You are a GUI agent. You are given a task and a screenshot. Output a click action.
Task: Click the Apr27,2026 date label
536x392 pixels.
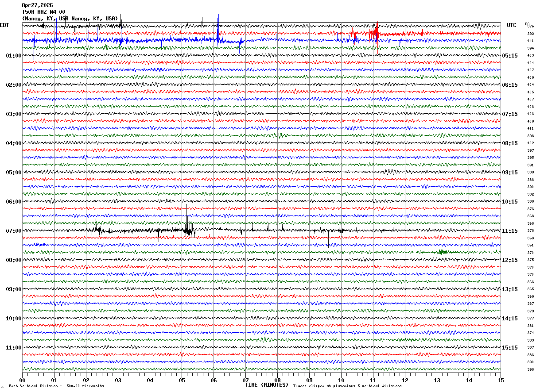tap(37, 5)
